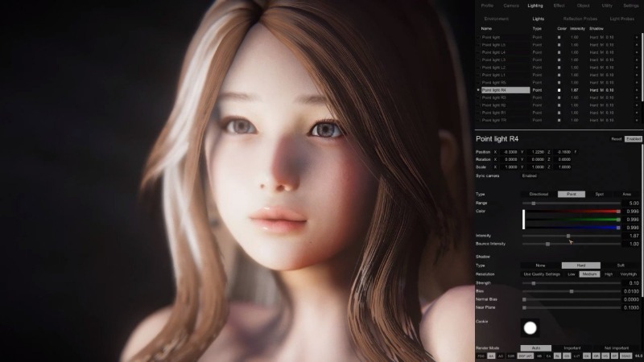Screen dimensions: 644x362
Task: Toggle the LUT effect button
Action: tap(577, 356)
